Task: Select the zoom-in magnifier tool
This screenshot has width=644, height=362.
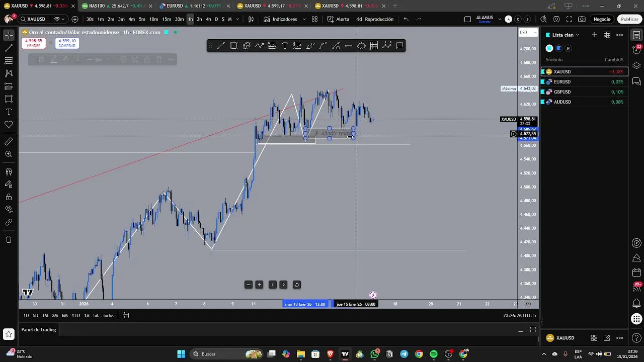Action: click(x=9, y=154)
